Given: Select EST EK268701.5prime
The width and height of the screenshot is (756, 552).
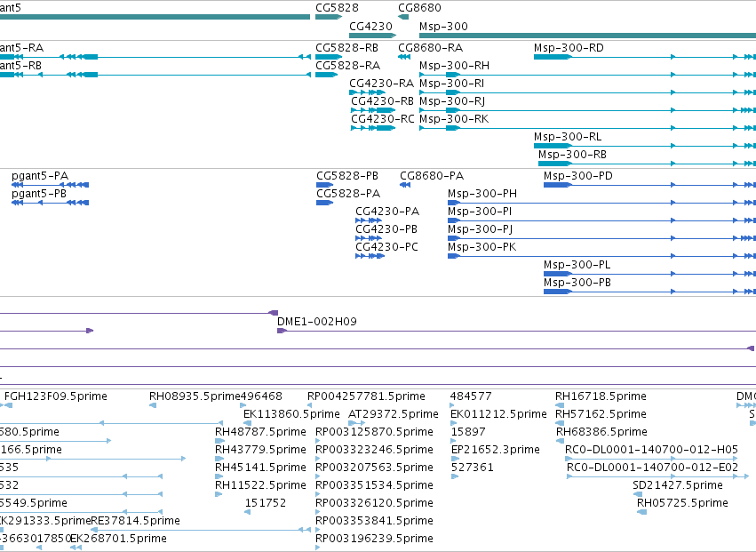Looking at the screenshot, I should (x=119, y=540).
